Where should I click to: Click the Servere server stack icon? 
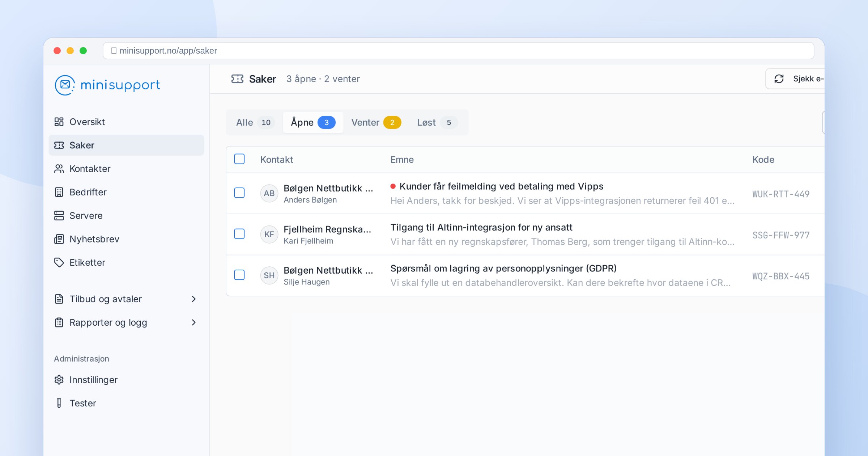click(x=59, y=216)
